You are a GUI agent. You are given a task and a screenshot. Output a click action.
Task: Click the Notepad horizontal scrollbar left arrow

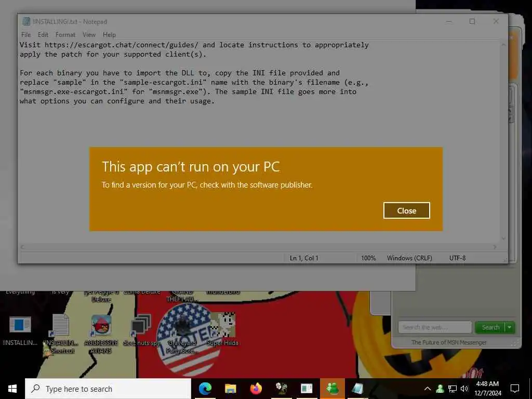[22, 247]
